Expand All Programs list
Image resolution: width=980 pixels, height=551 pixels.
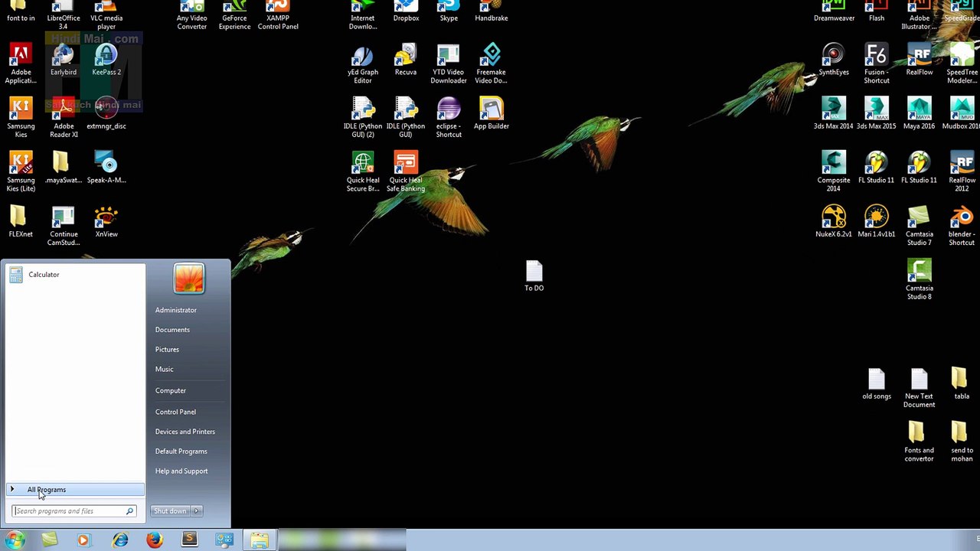pyautogui.click(x=75, y=490)
